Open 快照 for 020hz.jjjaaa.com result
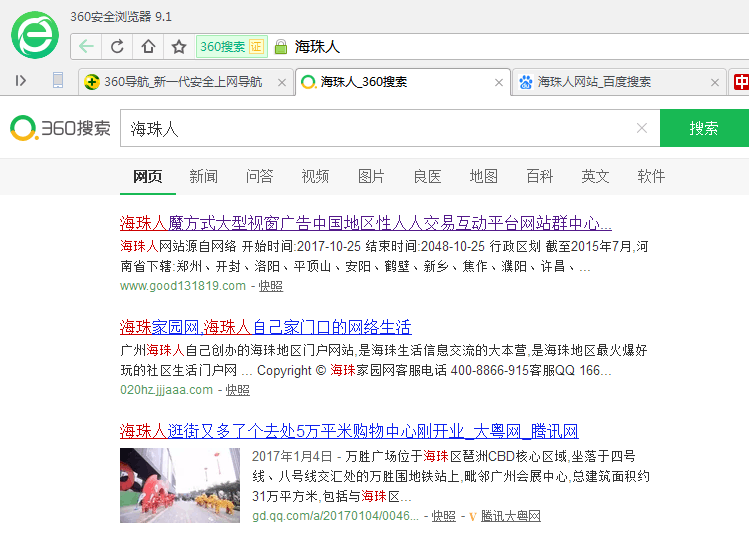749x536 pixels. click(x=237, y=390)
